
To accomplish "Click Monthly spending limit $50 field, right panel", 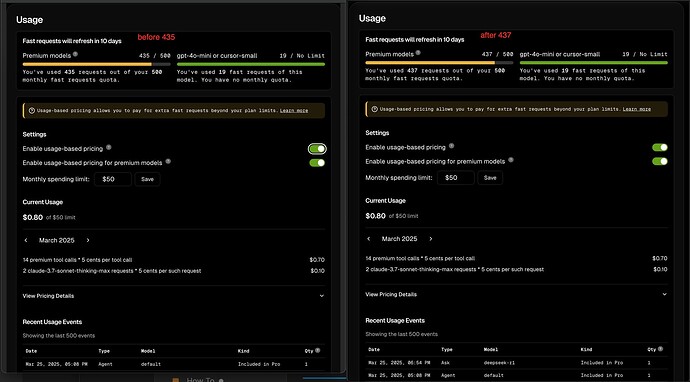I will click(x=456, y=177).
